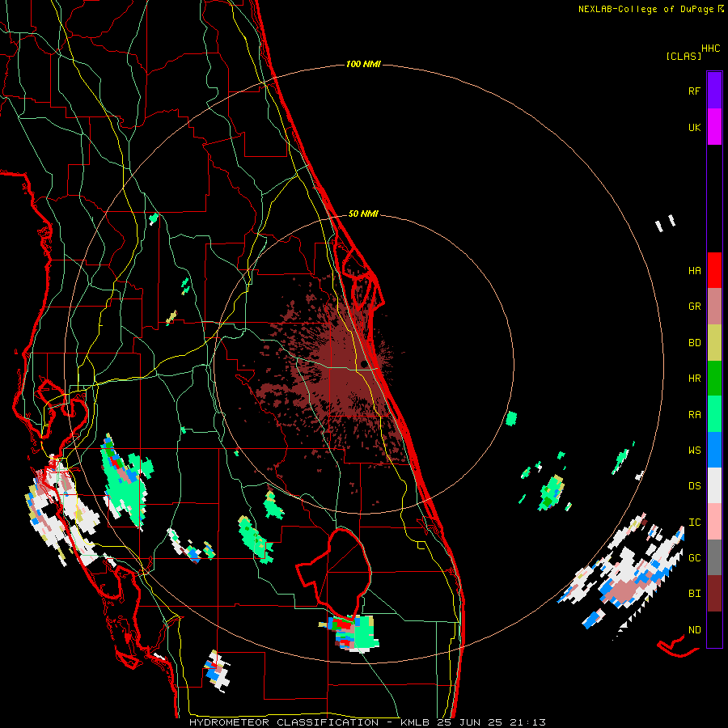Click the UK legend label

(x=694, y=127)
